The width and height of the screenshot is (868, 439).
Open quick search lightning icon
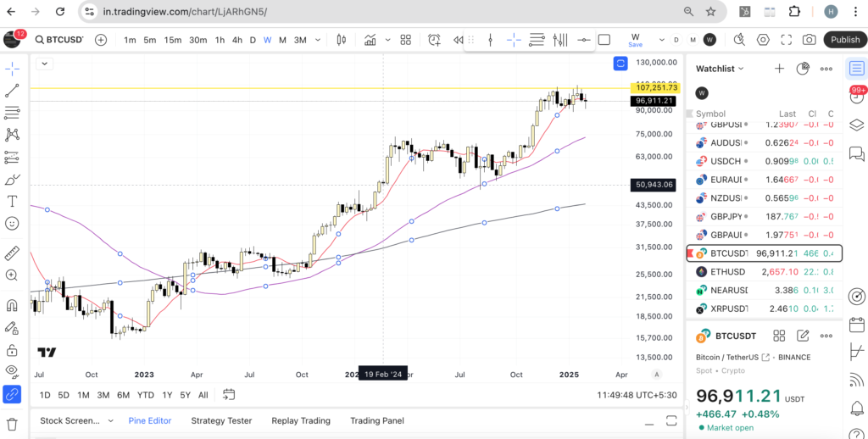click(x=739, y=40)
